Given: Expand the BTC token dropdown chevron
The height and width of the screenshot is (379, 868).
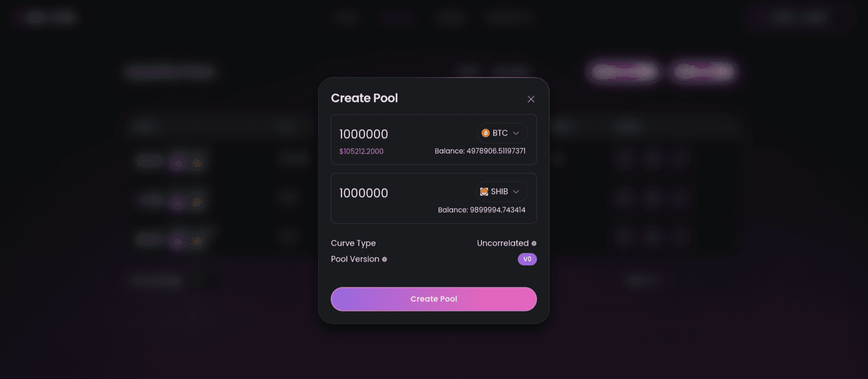Looking at the screenshot, I should coord(516,133).
